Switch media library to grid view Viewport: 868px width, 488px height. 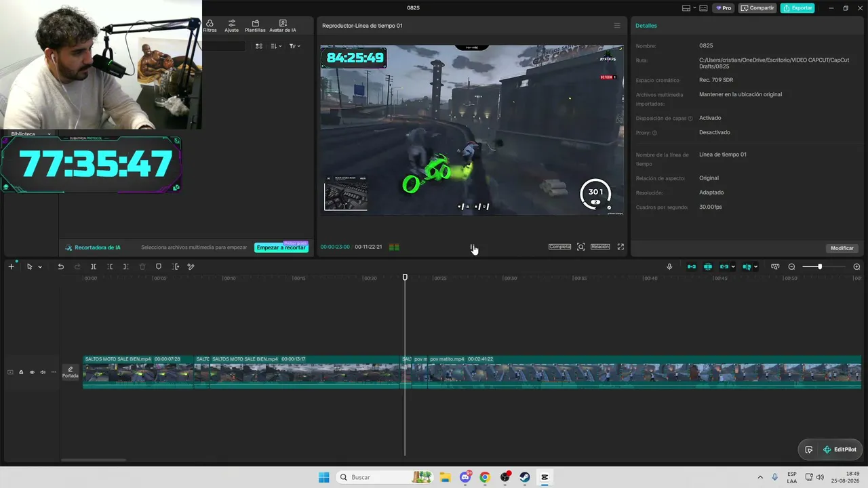coord(259,46)
